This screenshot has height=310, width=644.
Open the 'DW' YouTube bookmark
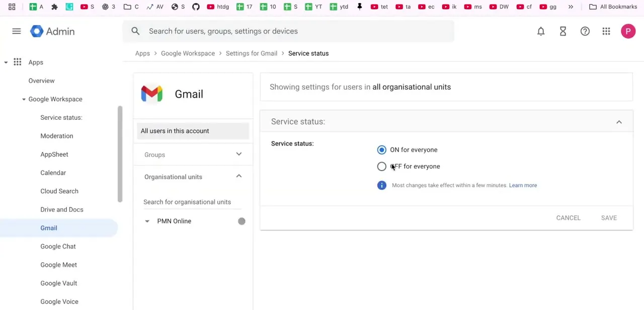[499, 7]
